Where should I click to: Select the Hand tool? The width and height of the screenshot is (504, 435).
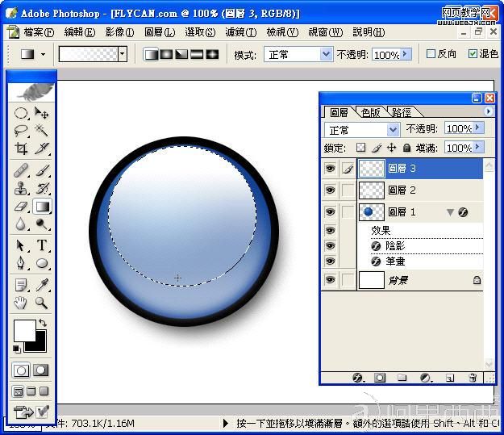pos(21,303)
